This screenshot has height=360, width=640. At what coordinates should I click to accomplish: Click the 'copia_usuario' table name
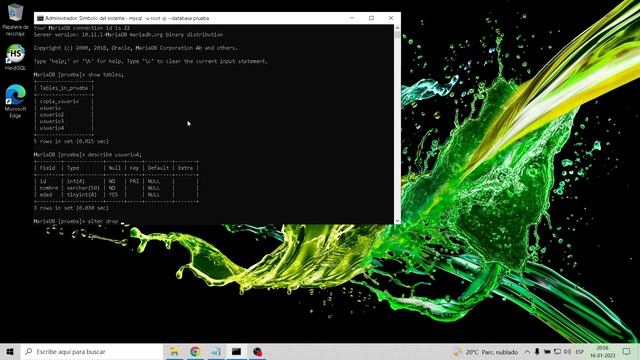pos(60,101)
